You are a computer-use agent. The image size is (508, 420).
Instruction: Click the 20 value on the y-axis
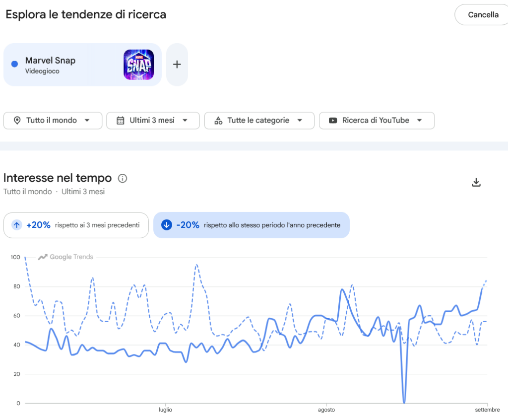click(17, 374)
